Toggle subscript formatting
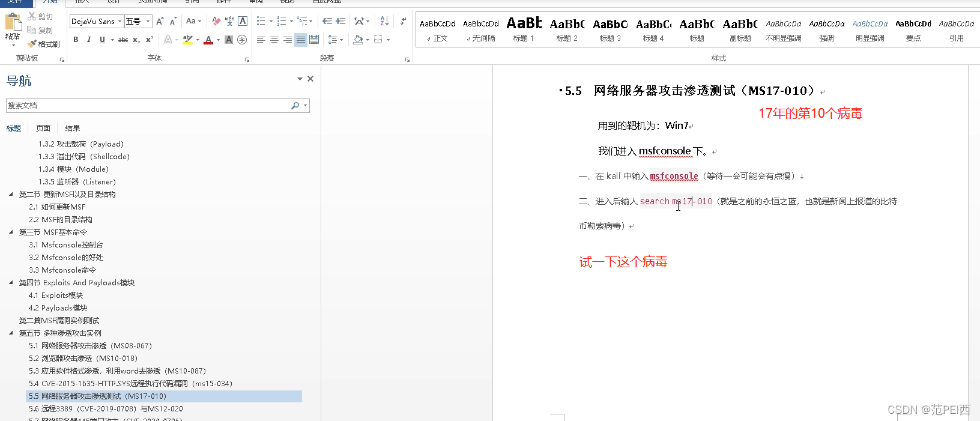Viewport: 980px width, 421px height. (136, 40)
